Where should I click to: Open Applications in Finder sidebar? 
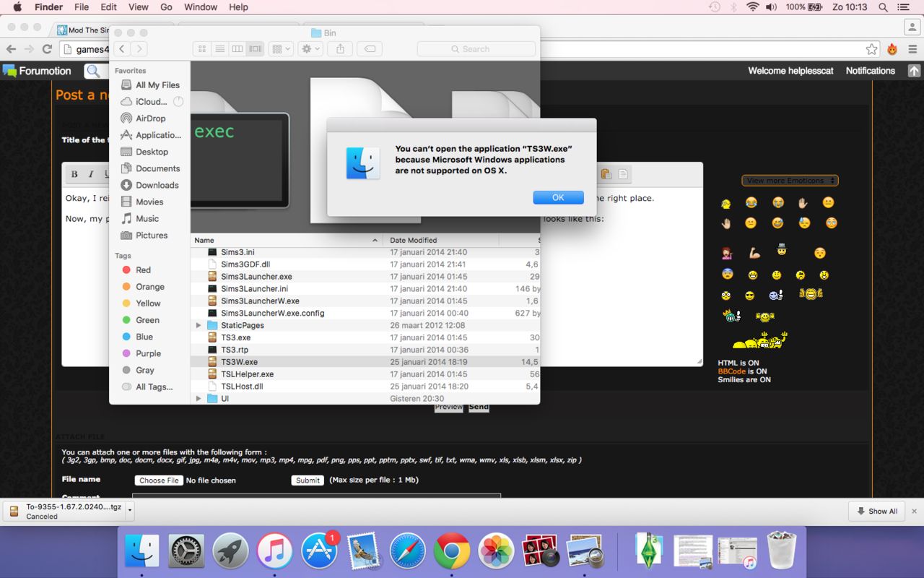(x=151, y=135)
